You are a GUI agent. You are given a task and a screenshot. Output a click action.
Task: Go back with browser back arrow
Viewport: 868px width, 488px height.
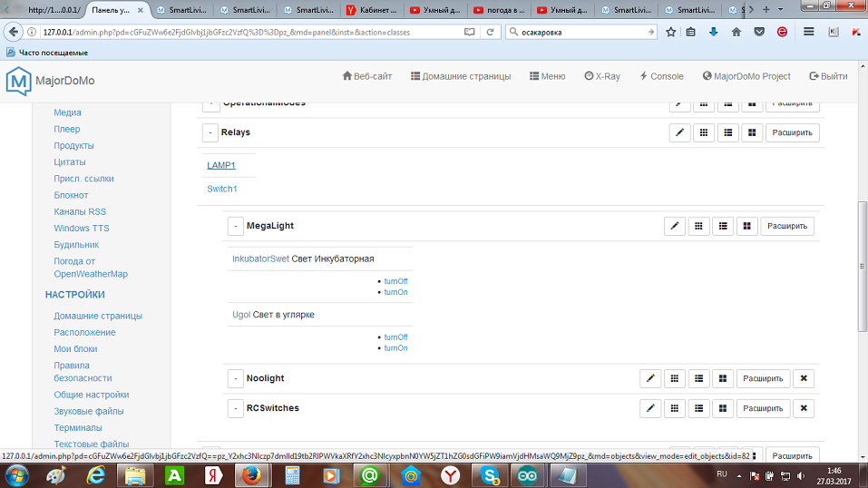pyautogui.click(x=14, y=32)
